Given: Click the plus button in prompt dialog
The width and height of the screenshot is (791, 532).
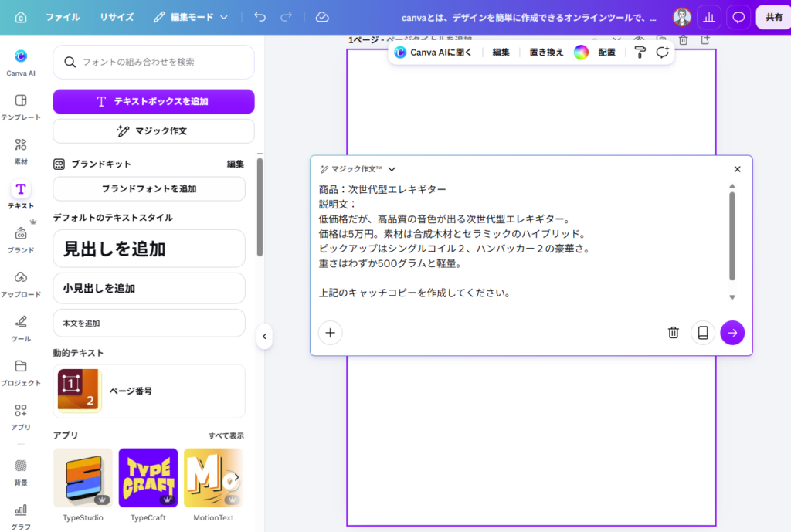Looking at the screenshot, I should click(331, 333).
